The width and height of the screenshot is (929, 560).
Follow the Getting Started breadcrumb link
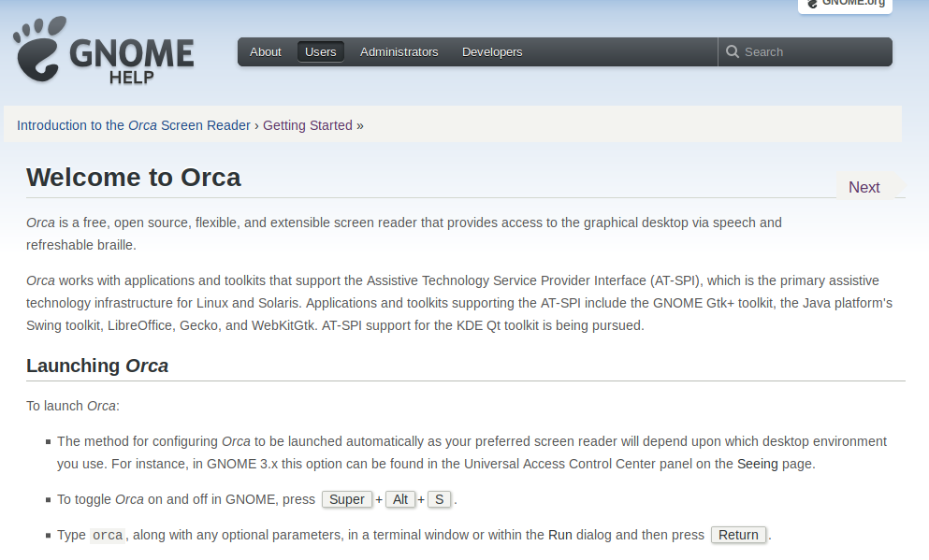coord(308,125)
